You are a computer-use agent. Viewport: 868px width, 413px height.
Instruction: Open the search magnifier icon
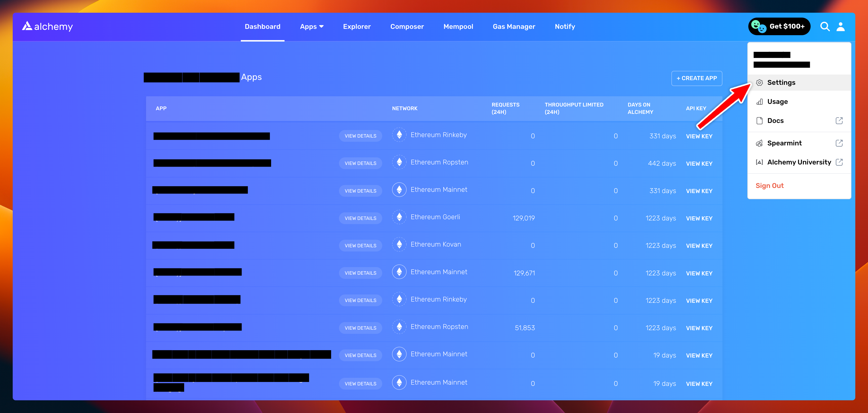(x=825, y=26)
